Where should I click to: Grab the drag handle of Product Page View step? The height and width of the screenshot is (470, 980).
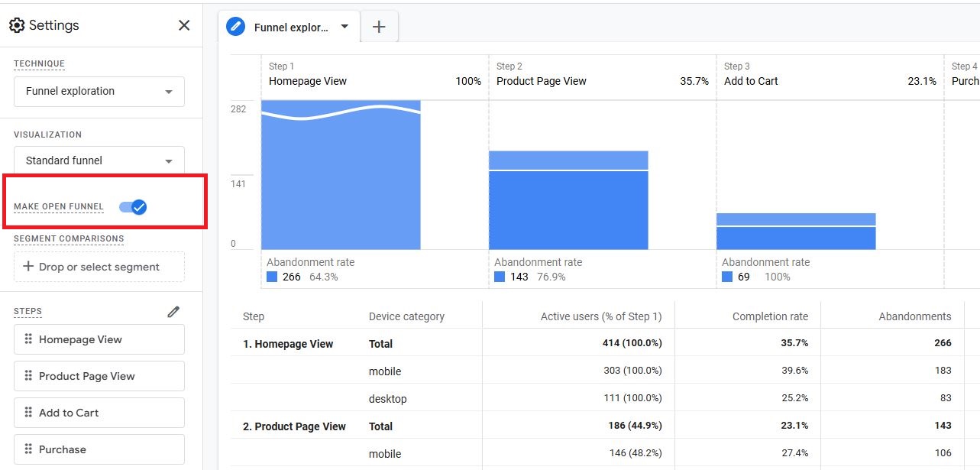point(28,376)
